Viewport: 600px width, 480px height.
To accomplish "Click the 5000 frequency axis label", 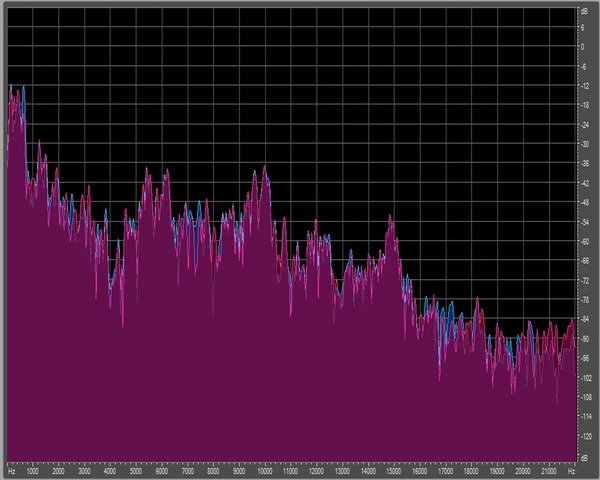I will pyautogui.click(x=136, y=471).
